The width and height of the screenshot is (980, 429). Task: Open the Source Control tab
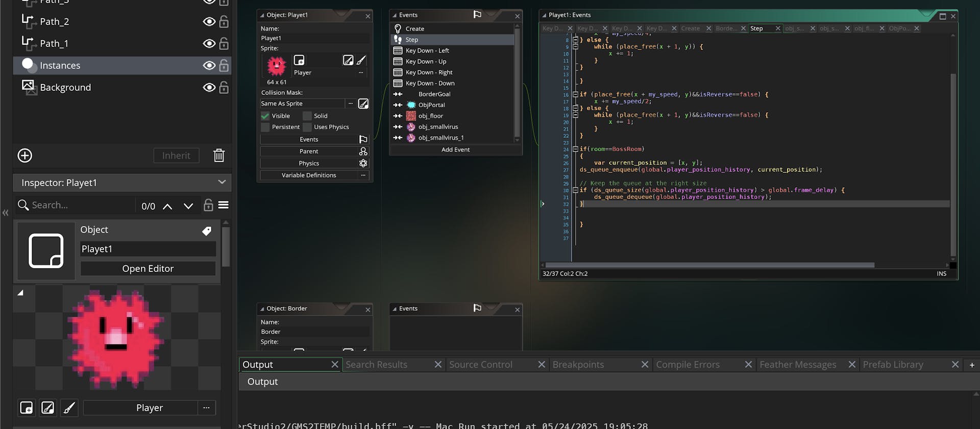point(481,365)
